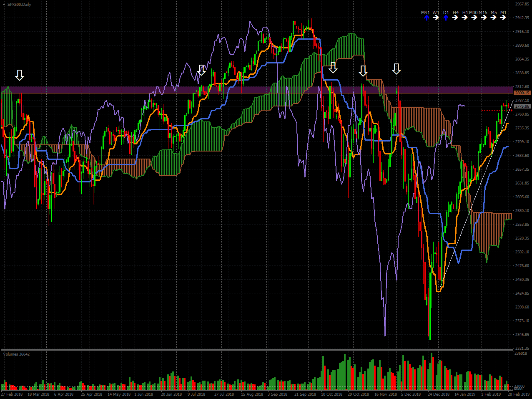The image size is (532, 399).
Task: Click the 2864.35 price axis value
Action: point(522,59)
